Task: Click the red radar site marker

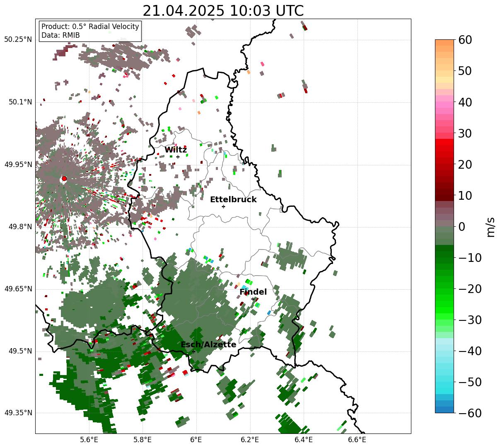Action: pos(64,179)
